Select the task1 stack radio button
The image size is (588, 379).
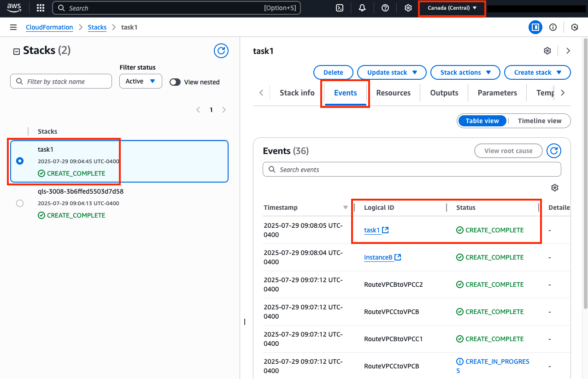[x=20, y=161]
